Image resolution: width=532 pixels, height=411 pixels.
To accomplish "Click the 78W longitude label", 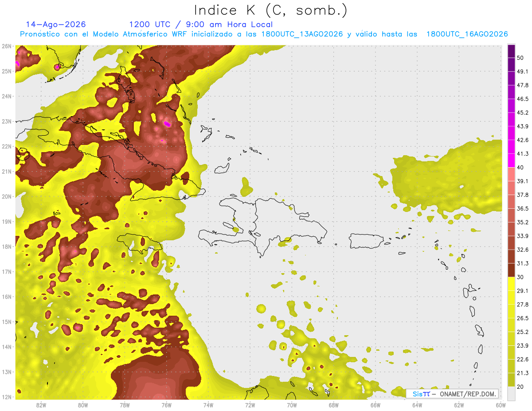I will pyautogui.click(x=125, y=405).
